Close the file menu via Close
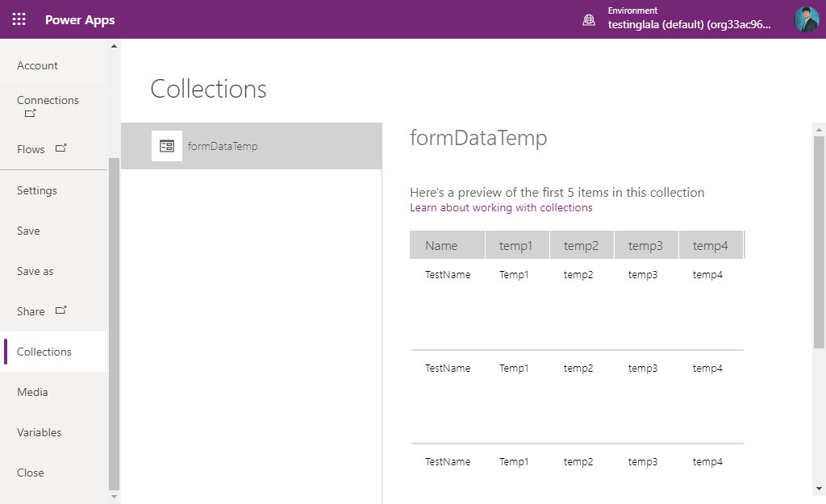 click(54, 473)
